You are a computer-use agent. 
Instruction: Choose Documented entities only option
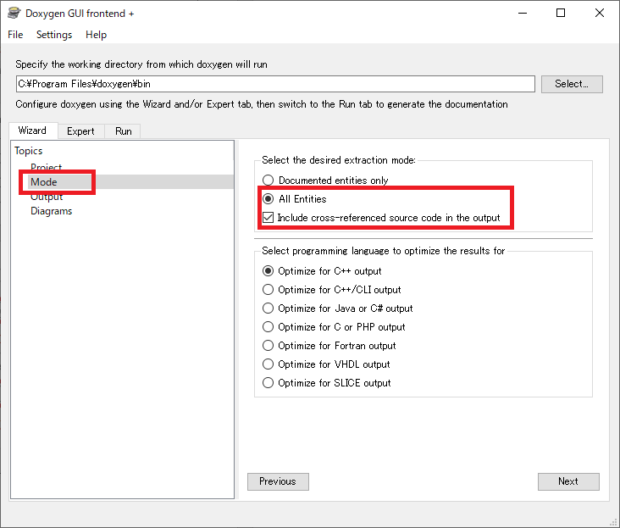point(267,181)
